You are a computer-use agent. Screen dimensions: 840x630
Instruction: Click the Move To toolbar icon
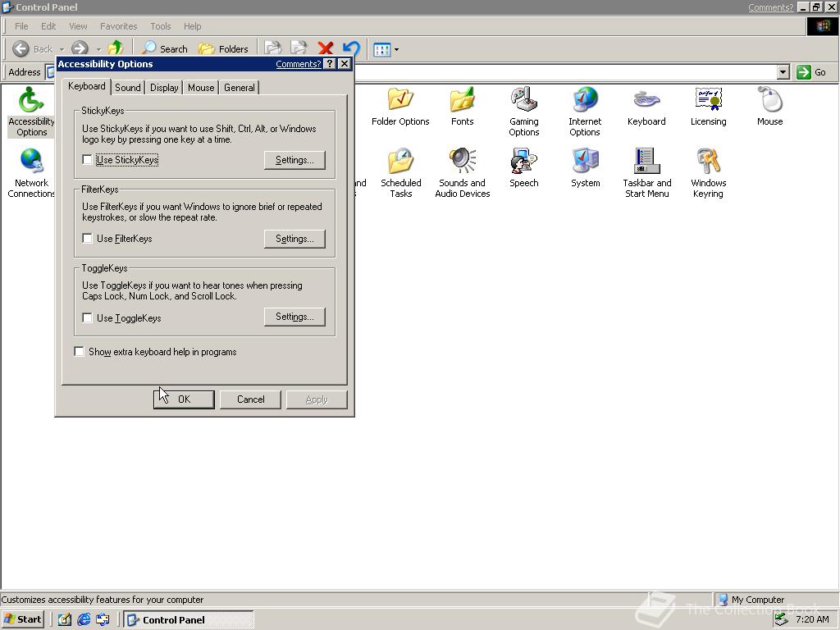[273, 48]
